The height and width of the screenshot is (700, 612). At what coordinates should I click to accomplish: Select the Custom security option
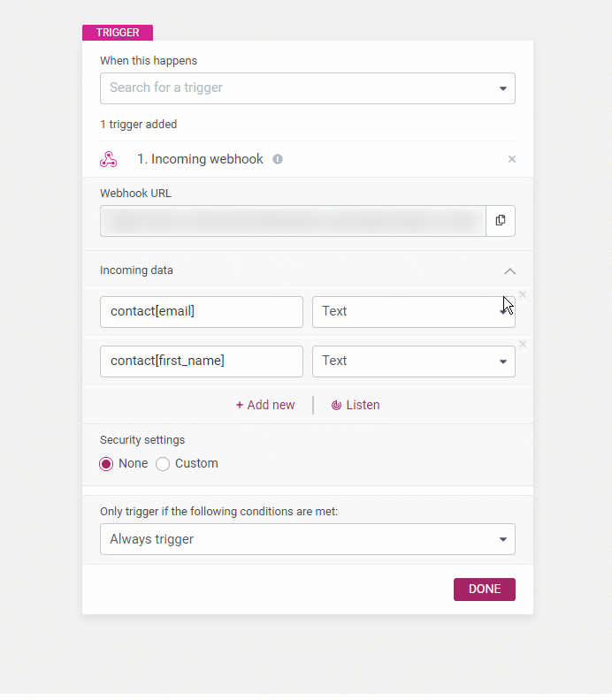[x=163, y=464]
